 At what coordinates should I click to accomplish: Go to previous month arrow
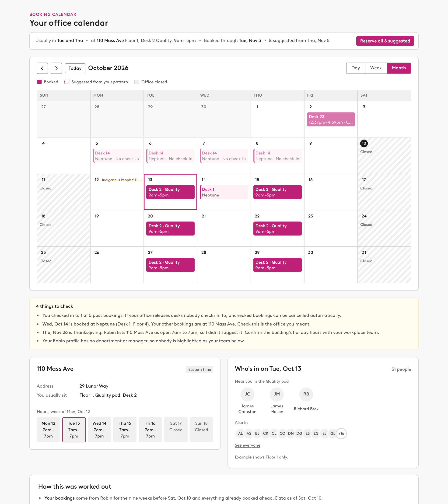pyautogui.click(x=42, y=68)
